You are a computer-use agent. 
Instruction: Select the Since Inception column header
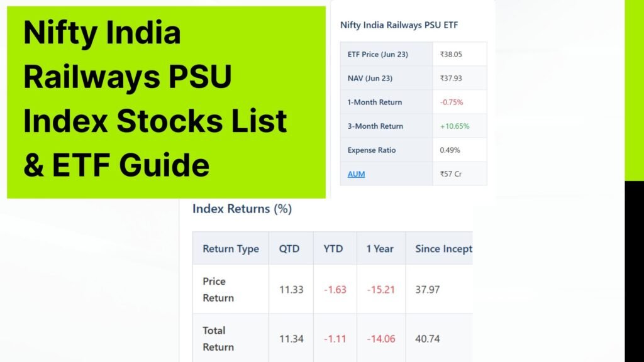443,249
